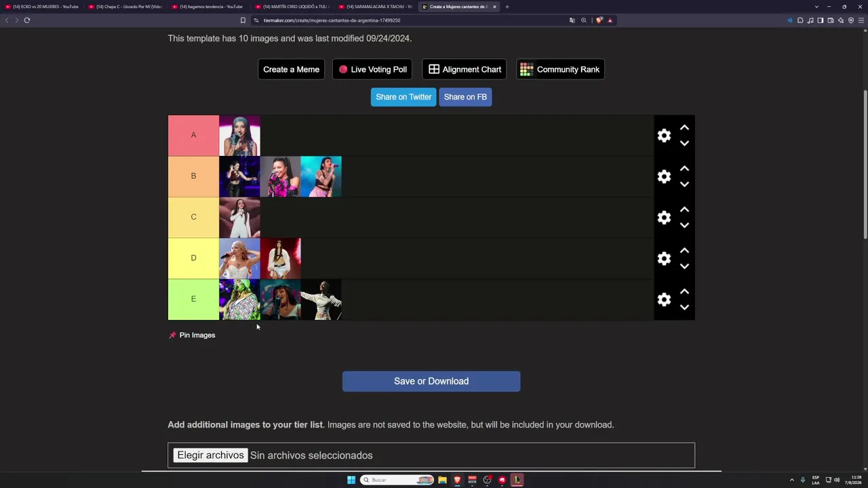Open the Alignment Chart option
This screenshot has width=868, height=488.
[465, 69]
